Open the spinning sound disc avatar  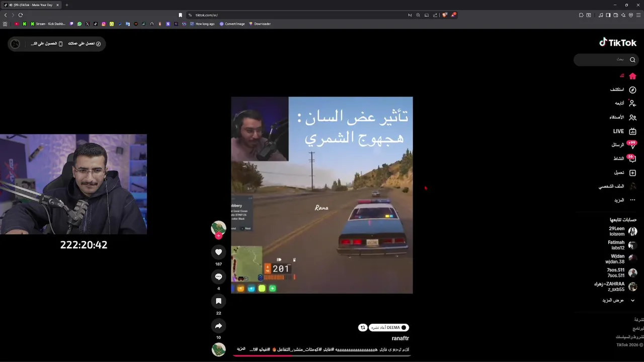(x=218, y=349)
